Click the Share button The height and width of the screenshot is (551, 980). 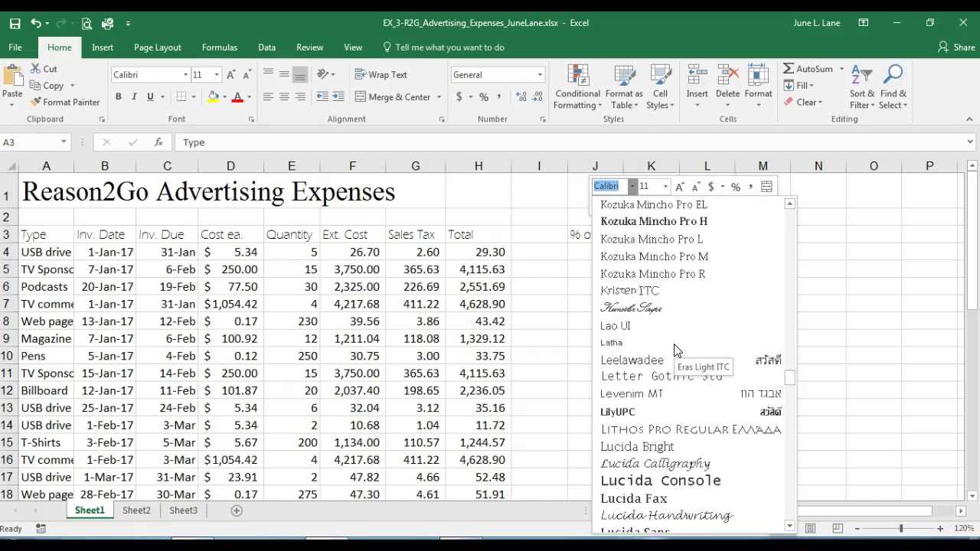coord(956,47)
